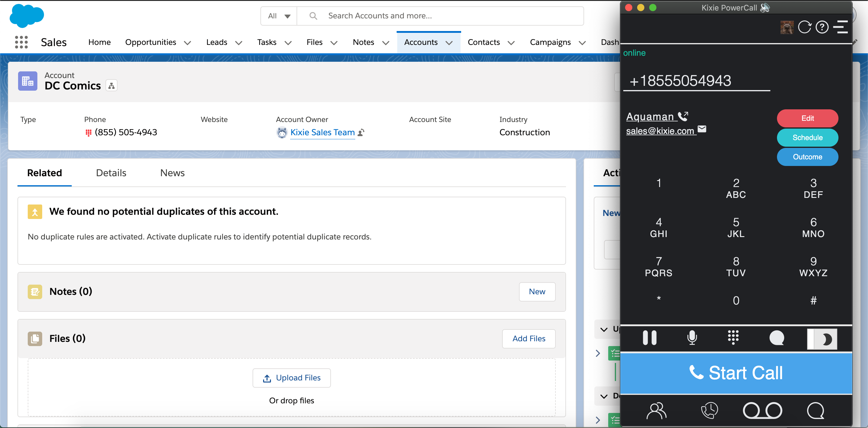
Task: Click the sales@kixie.com email link
Action: (x=660, y=131)
